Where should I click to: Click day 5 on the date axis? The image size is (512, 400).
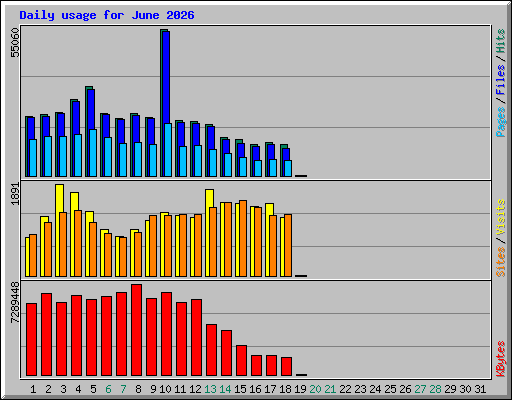[x=93, y=389]
